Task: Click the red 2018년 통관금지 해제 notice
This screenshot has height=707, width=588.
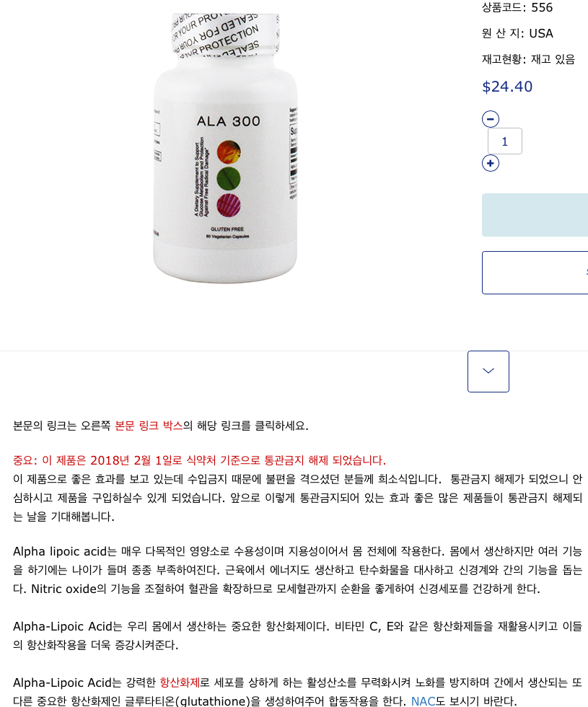Action: (199, 460)
